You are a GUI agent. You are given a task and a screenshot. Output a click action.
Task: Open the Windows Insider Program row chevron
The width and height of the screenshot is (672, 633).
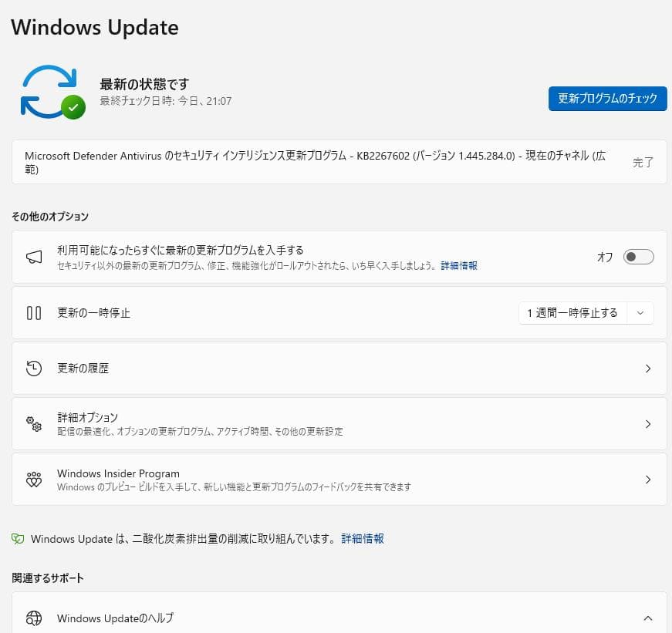coord(648,480)
